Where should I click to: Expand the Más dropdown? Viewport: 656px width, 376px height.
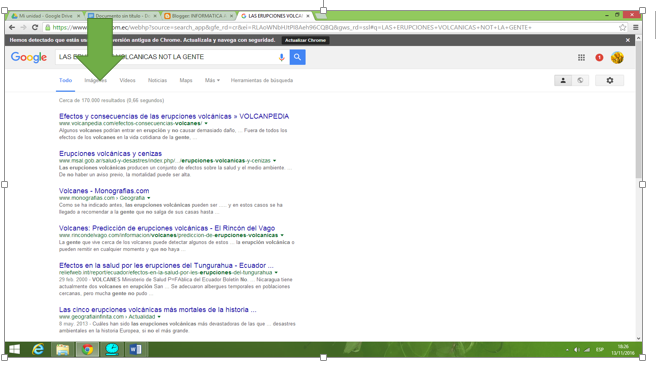[212, 80]
